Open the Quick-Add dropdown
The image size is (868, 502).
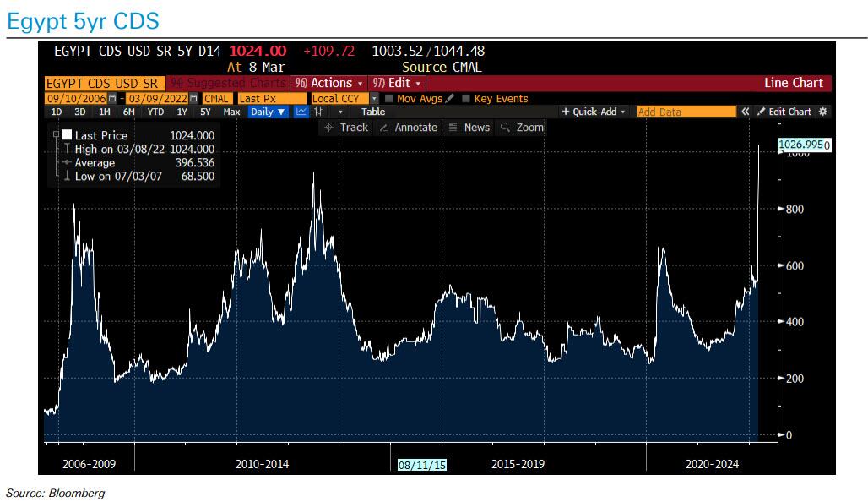(x=594, y=112)
